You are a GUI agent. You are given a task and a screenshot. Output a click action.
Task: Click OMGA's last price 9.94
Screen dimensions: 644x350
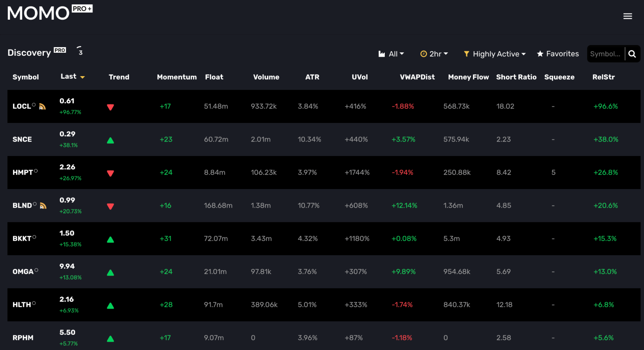67,266
